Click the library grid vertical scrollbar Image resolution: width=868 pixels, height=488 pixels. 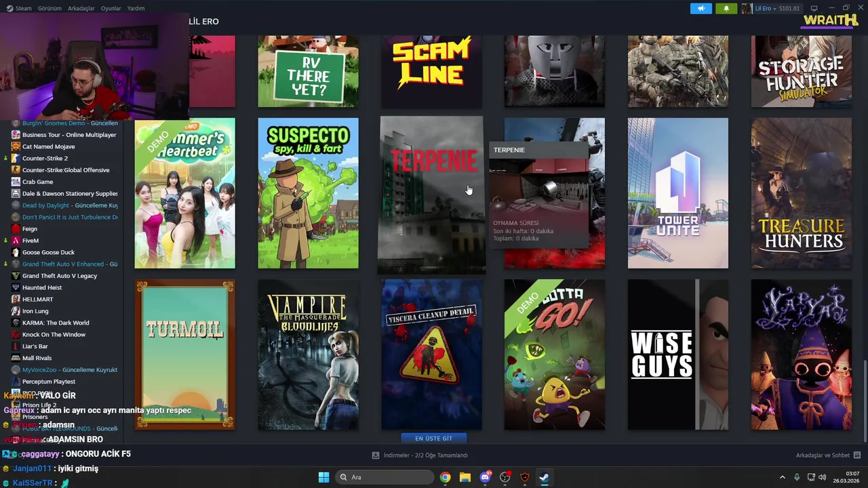(865, 401)
